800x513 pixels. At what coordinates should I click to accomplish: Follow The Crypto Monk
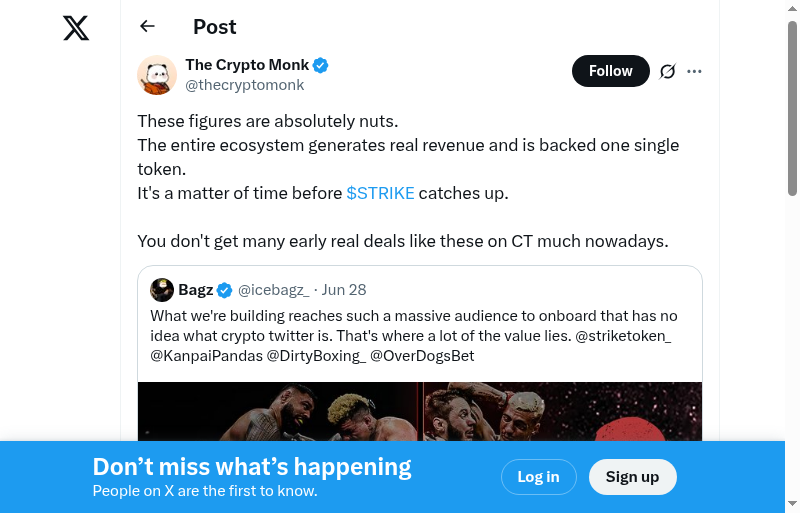(x=610, y=71)
